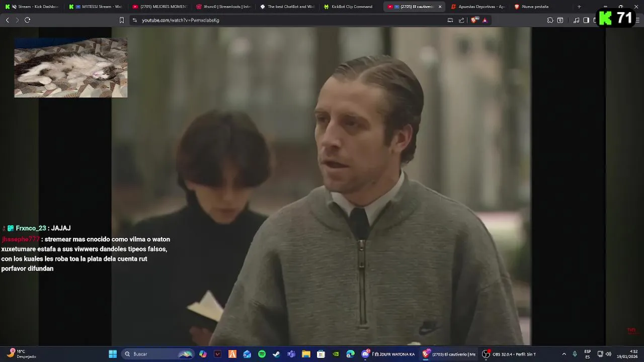Open Microsoft Edge from the taskbar
Viewport: 644px width, 362px height.
coord(350,354)
